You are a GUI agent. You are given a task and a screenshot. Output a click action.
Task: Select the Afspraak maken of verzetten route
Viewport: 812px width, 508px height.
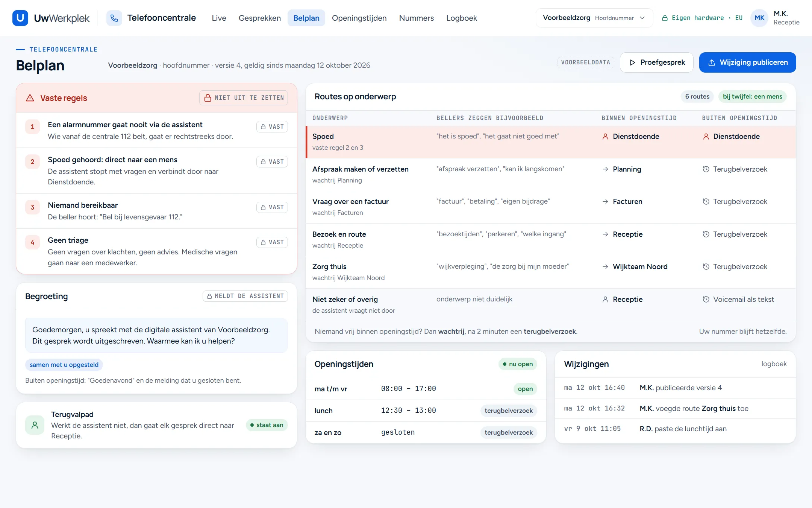pos(551,175)
